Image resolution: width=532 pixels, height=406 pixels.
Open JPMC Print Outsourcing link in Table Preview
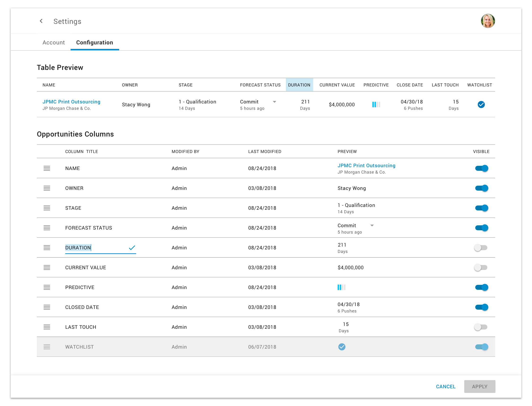[71, 102]
